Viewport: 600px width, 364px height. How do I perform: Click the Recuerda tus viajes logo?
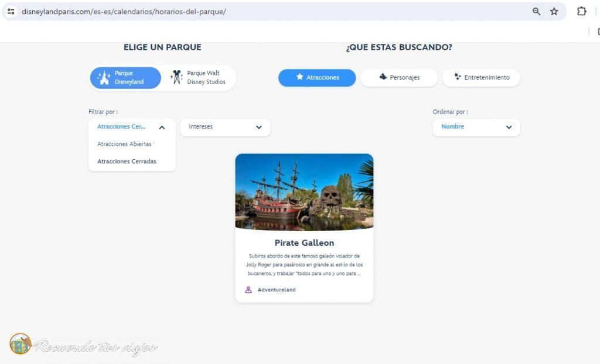[83, 345]
